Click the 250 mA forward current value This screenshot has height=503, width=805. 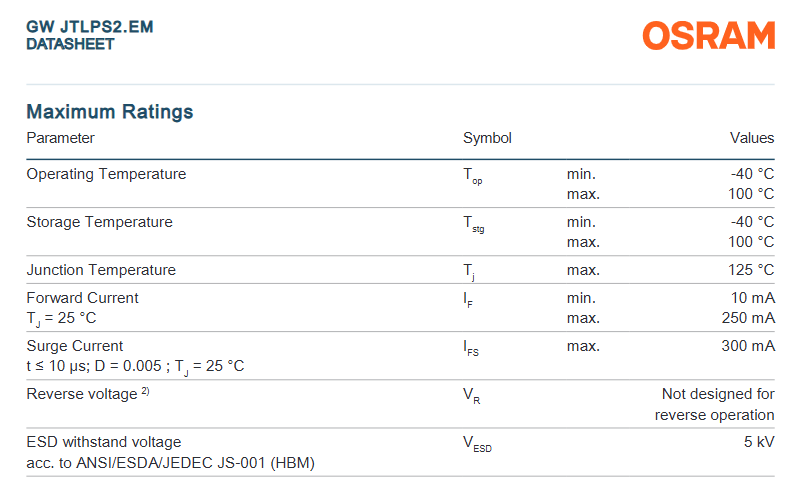pyautogui.click(x=747, y=318)
